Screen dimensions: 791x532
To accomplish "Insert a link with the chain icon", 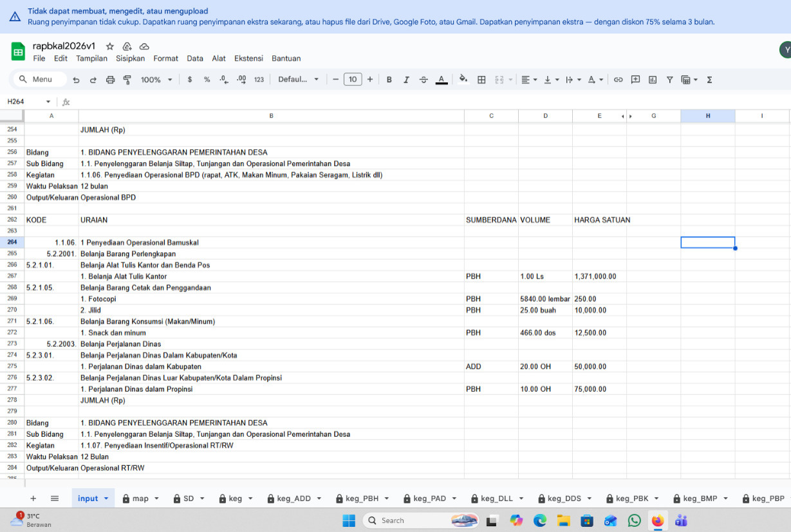I will 618,80.
